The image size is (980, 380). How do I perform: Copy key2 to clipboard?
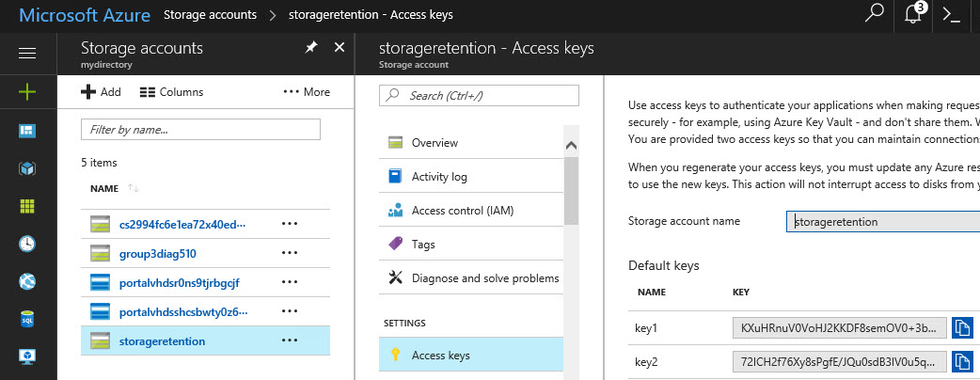tap(962, 361)
